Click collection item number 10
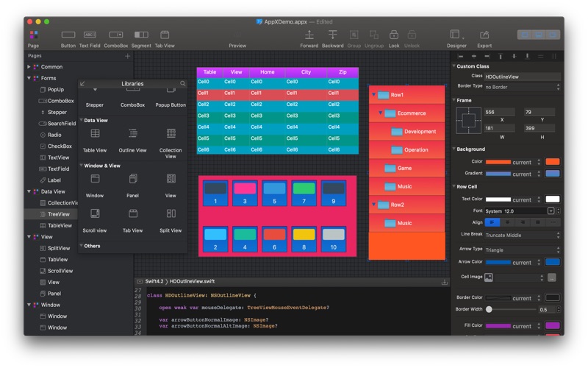The width and height of the screenshot is (588, 368). coord(334,238)
